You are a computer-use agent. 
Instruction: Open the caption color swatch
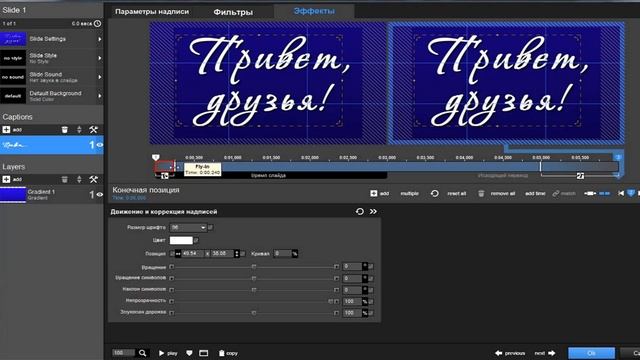click(181, 240)
